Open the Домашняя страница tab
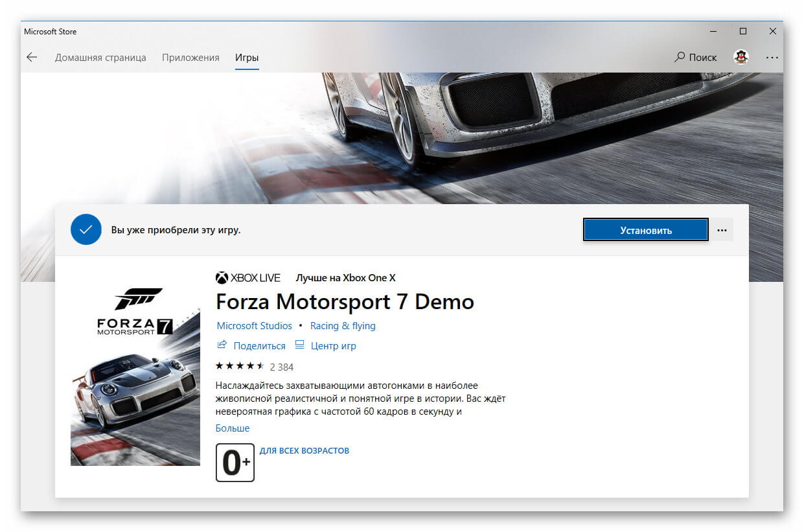This screenshot has width=804, height=532. tap(100, 58)
